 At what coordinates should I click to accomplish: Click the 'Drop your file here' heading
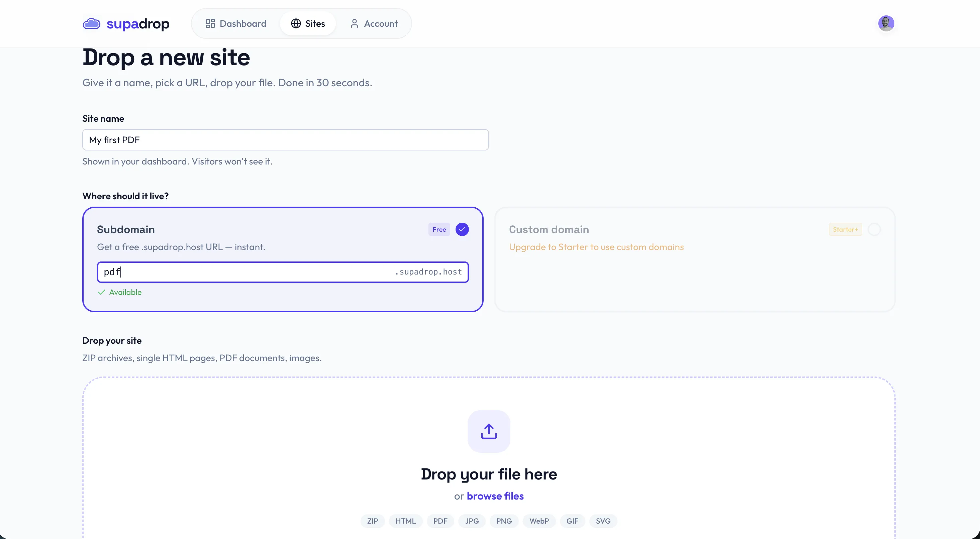click(x=489, y=474)
